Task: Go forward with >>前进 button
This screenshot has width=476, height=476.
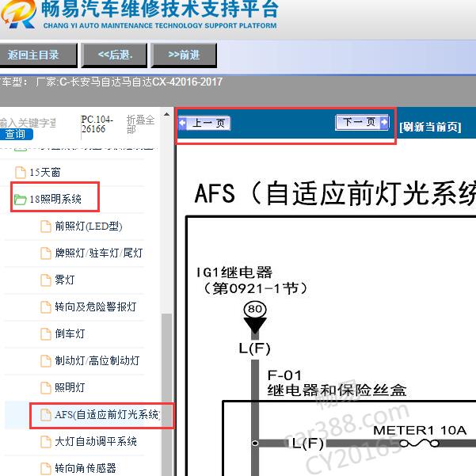Action: point(184,55)
